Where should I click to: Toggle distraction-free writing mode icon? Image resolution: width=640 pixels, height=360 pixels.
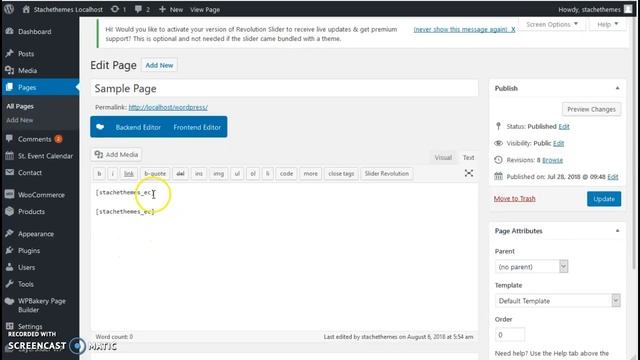point(469,173)
